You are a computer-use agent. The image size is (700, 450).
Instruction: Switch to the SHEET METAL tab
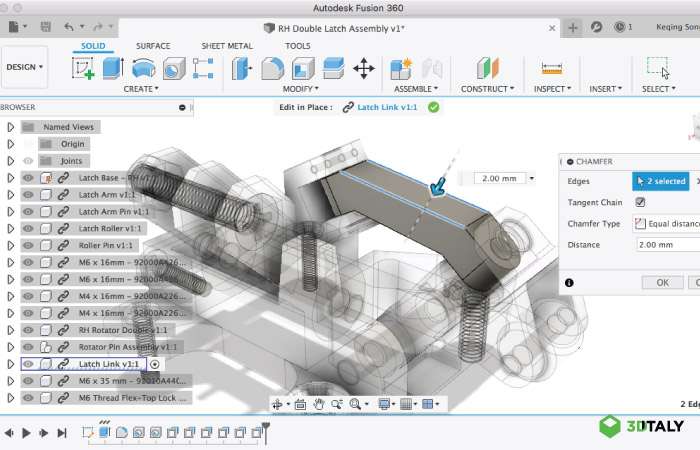(227, 46)
